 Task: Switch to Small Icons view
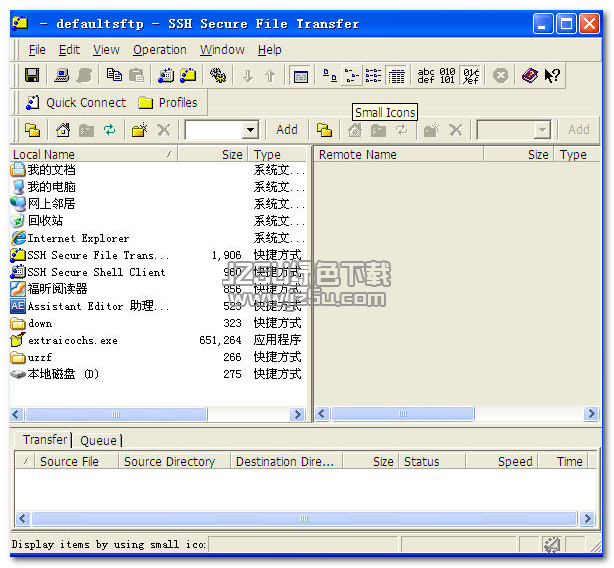coord(351,75)
